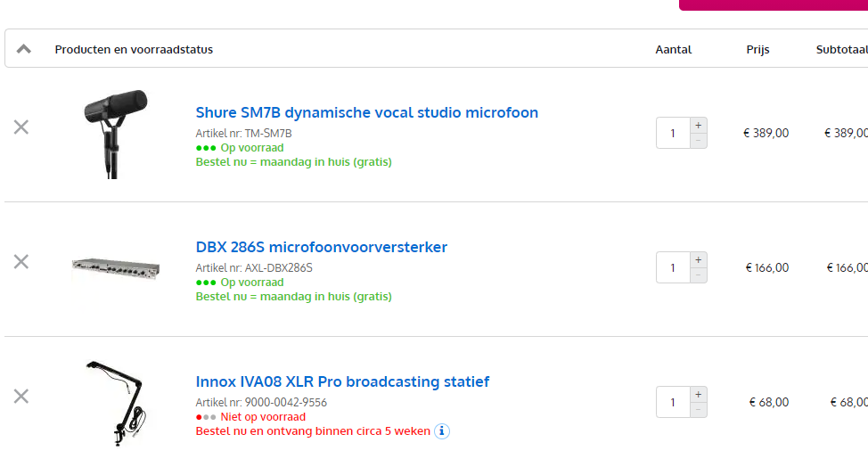The image size is (868, 467).
Task: Decrease Innox IVA08 quantity with minus
Action: click(698, 410)
